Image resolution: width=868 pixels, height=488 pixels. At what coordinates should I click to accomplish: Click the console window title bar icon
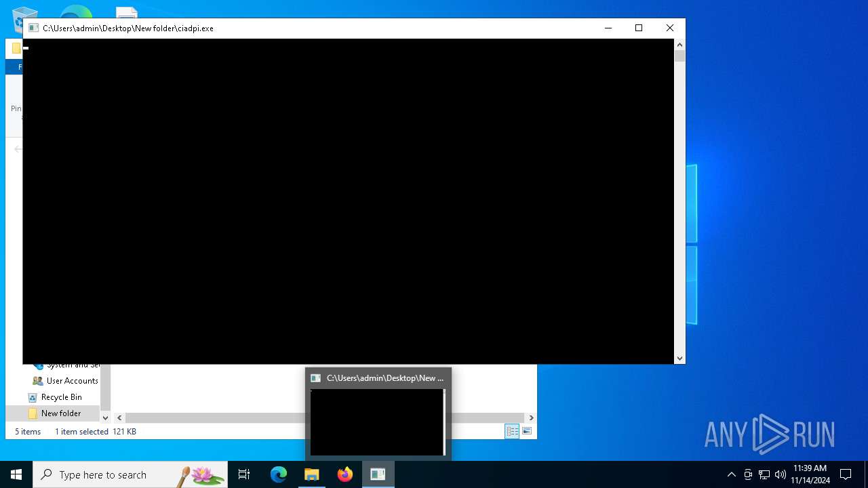33,28
